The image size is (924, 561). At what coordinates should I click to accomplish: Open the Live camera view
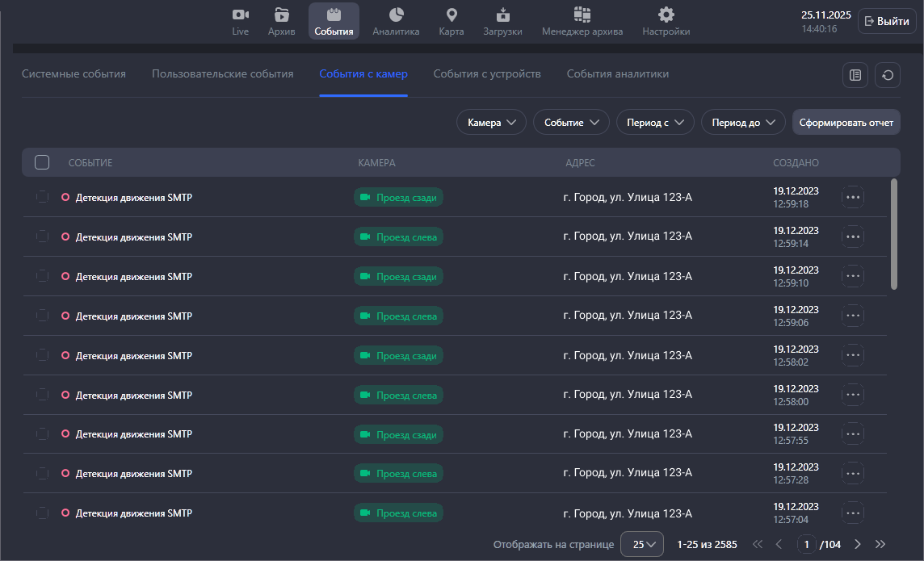[x=240, y=21]
